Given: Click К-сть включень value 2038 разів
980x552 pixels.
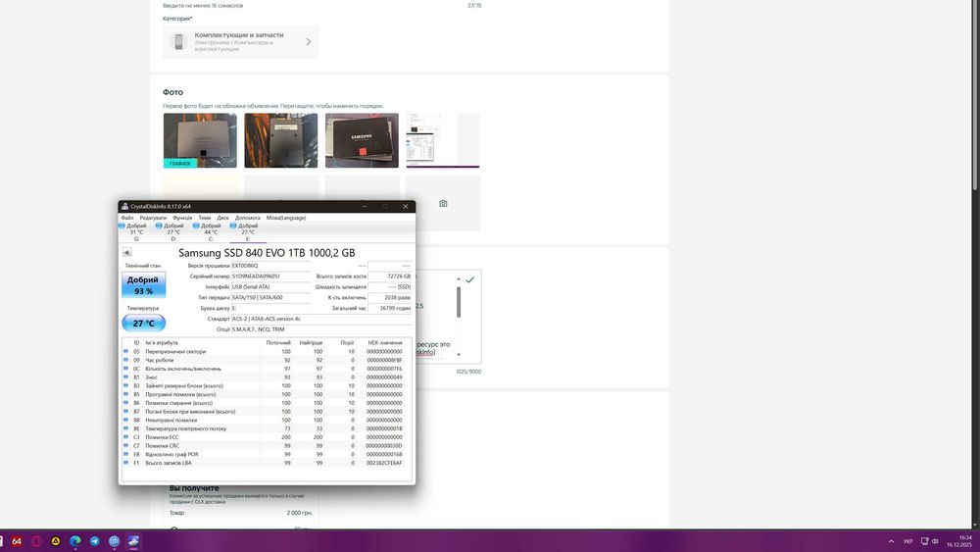Looking at the screenshot, I should [x=390, y=297].
